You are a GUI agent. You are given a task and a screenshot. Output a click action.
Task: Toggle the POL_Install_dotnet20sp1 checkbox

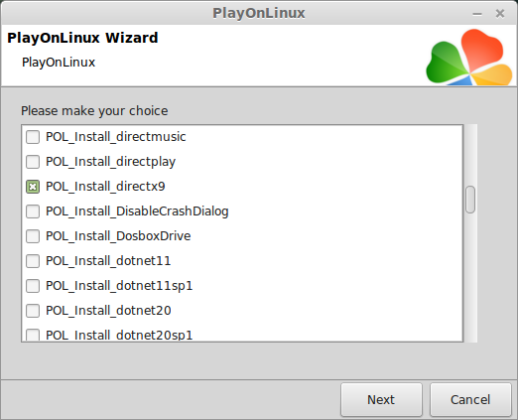coord(33,335)
